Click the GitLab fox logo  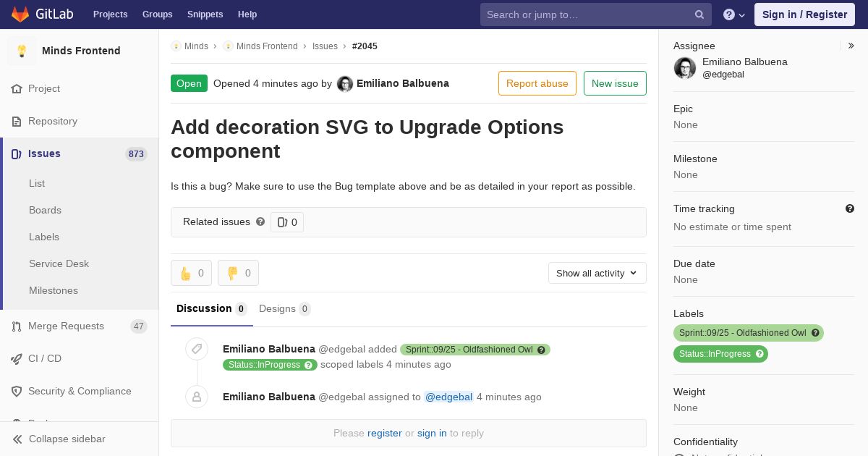pyautogui.click(x=20, y=14)
